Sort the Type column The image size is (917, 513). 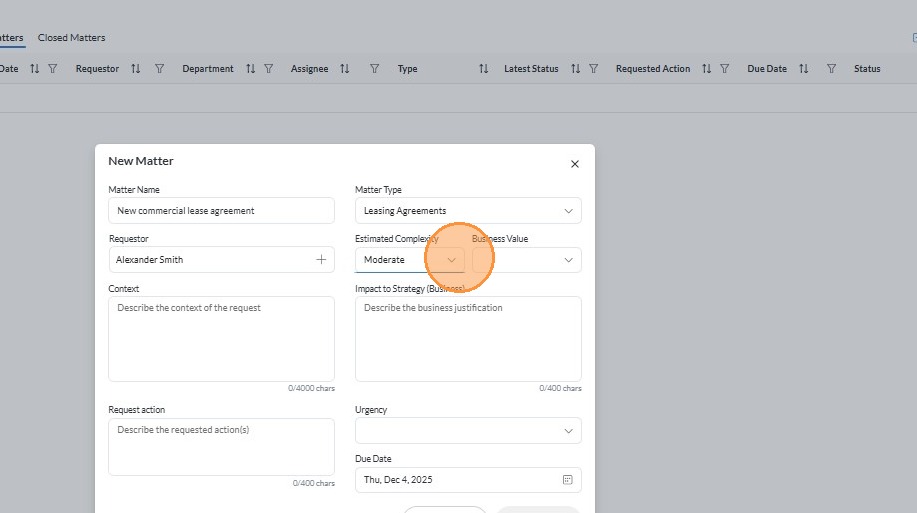(483, 69)
